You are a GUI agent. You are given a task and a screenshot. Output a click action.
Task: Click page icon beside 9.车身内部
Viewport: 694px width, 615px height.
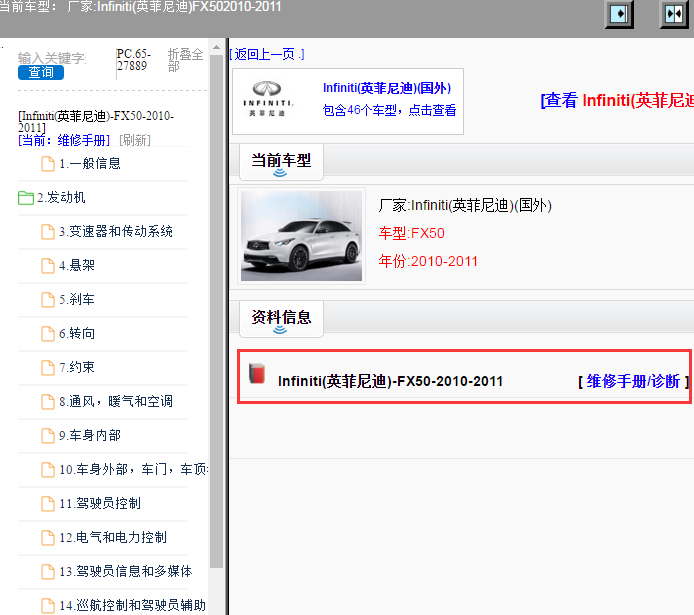point(48,436)
